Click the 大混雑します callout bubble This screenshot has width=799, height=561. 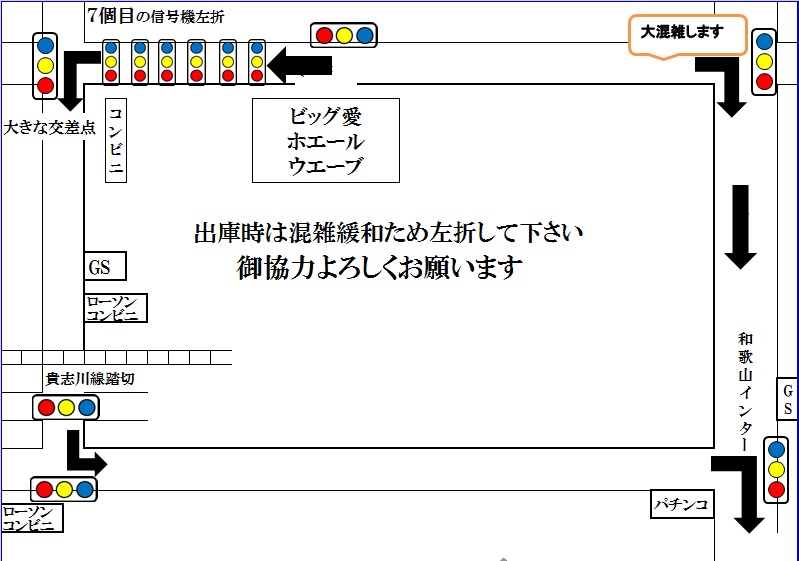click(x=687, y=36)
